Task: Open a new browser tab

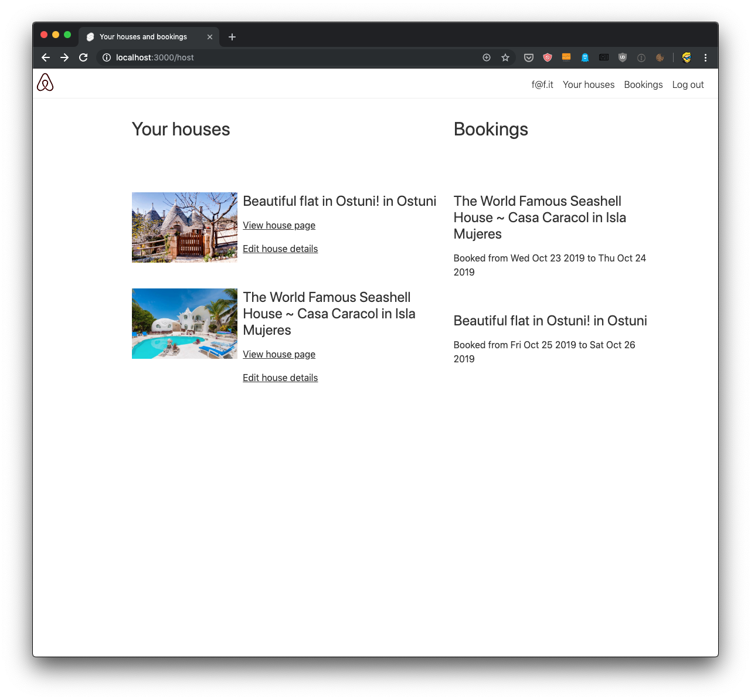Action: pos(232,37)
